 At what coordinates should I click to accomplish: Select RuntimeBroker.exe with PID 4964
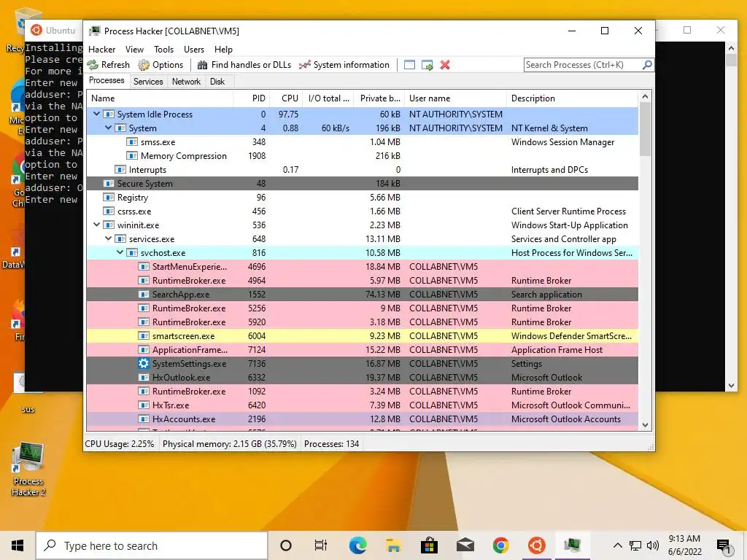point(362,281)
